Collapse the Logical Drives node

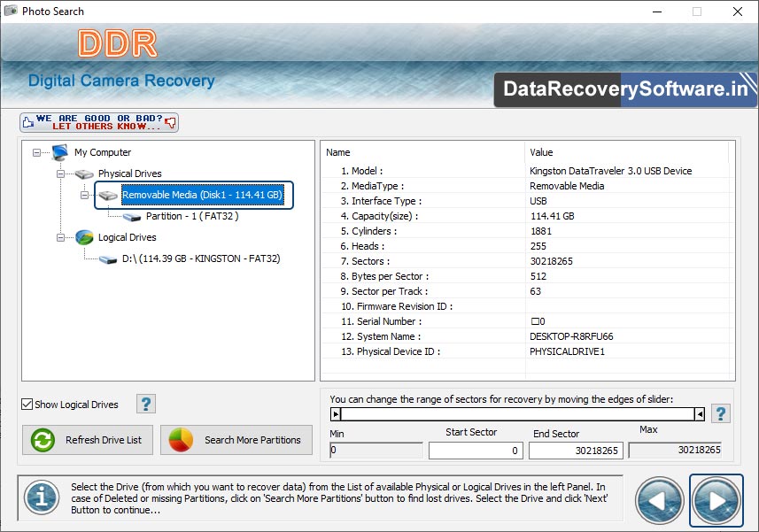coord(60,238)
